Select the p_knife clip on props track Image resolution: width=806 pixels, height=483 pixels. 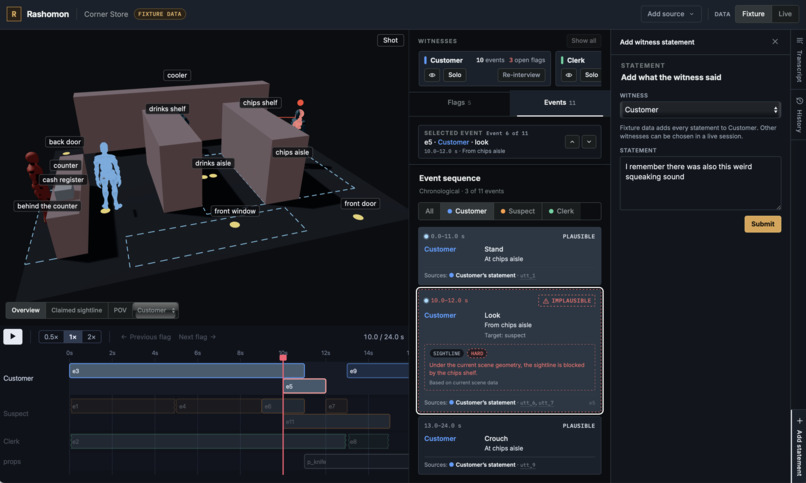tap(357, 461)
